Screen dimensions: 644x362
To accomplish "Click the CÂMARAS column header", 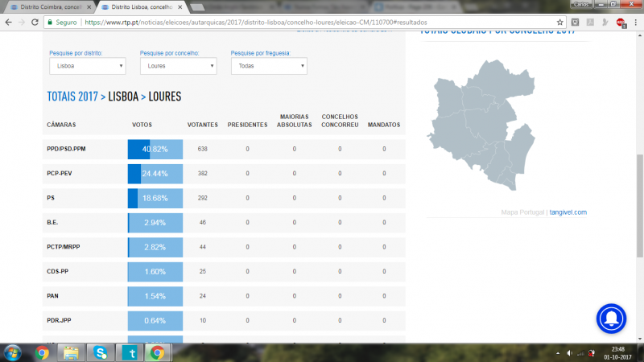I will point(61,125).
